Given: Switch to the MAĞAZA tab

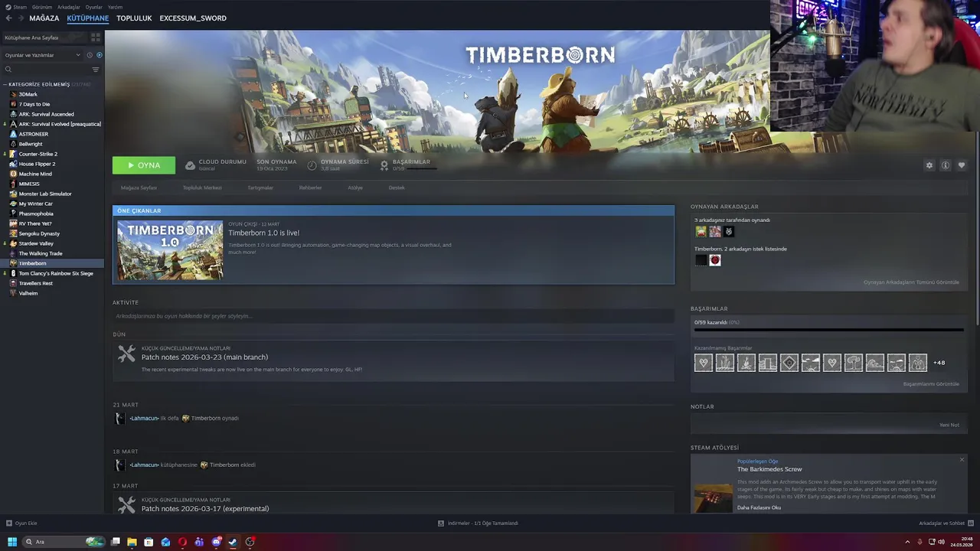Looking at the screenshot, I should [44, 18].
